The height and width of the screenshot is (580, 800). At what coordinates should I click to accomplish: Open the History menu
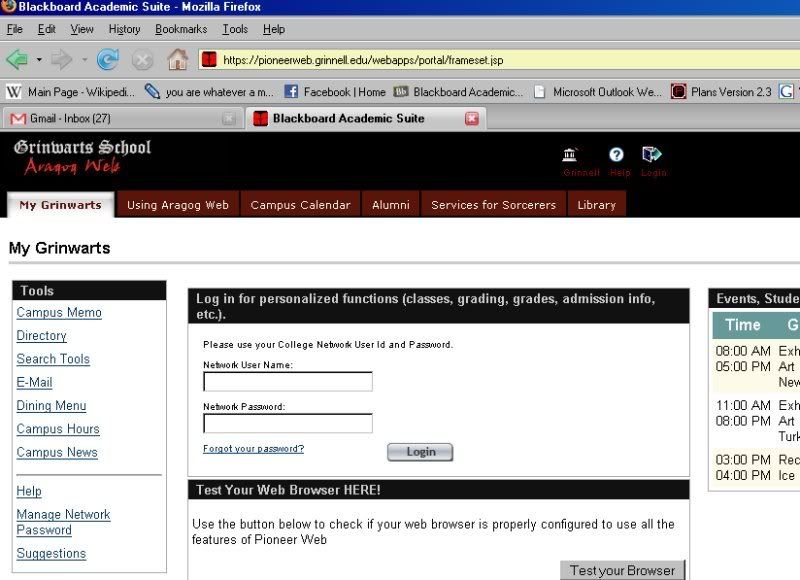(x=124, y=29)
